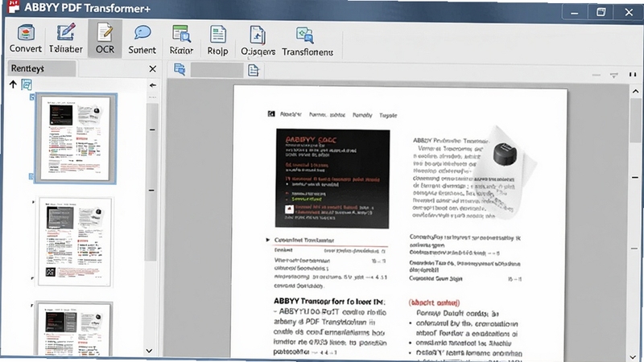This screenshot has height=362, width=644.
Task: Select the Taliater edit tool
Action: pyautogui.click(x=66, y=39)
